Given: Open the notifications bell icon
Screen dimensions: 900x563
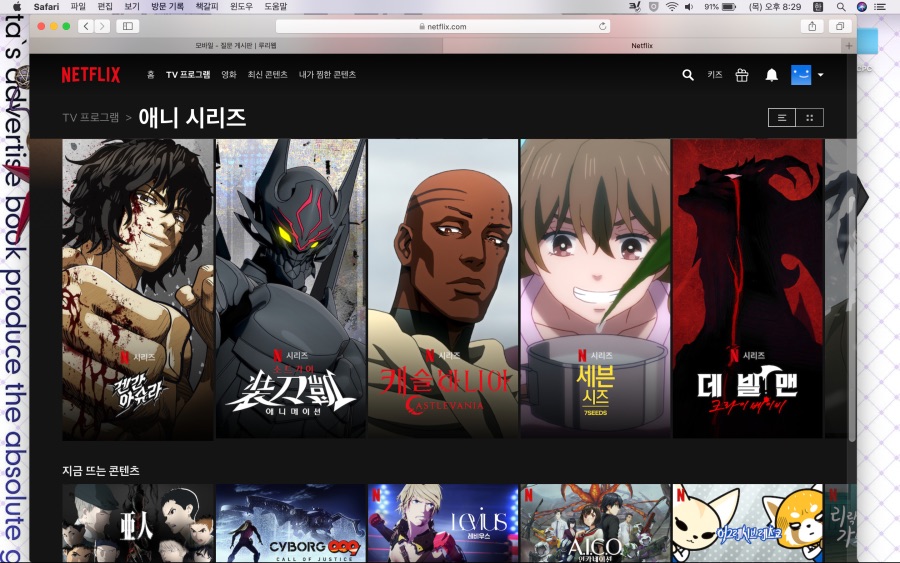Looking at the screenshot, I should 771,75.
